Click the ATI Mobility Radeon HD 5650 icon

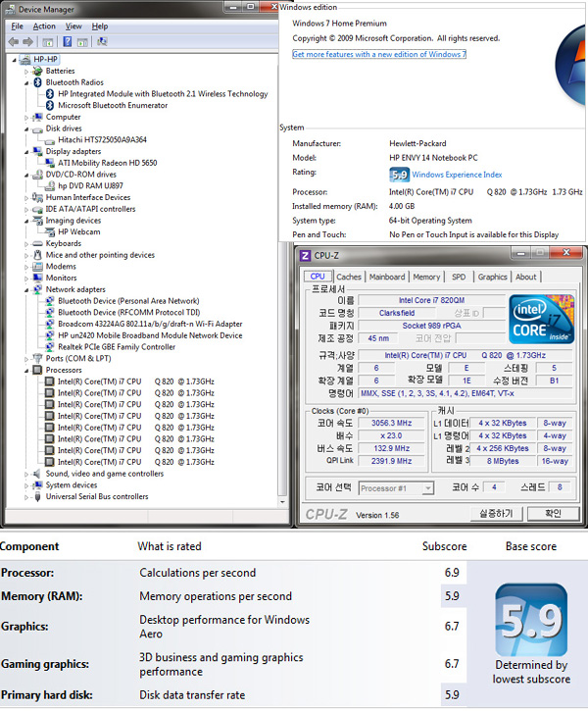(x=50, y=163)
